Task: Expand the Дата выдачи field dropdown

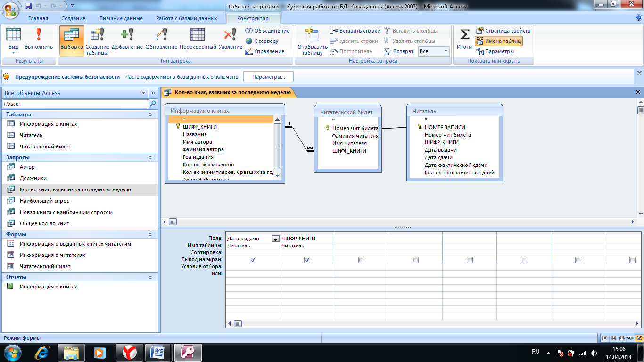Action: tap(275, 239)
